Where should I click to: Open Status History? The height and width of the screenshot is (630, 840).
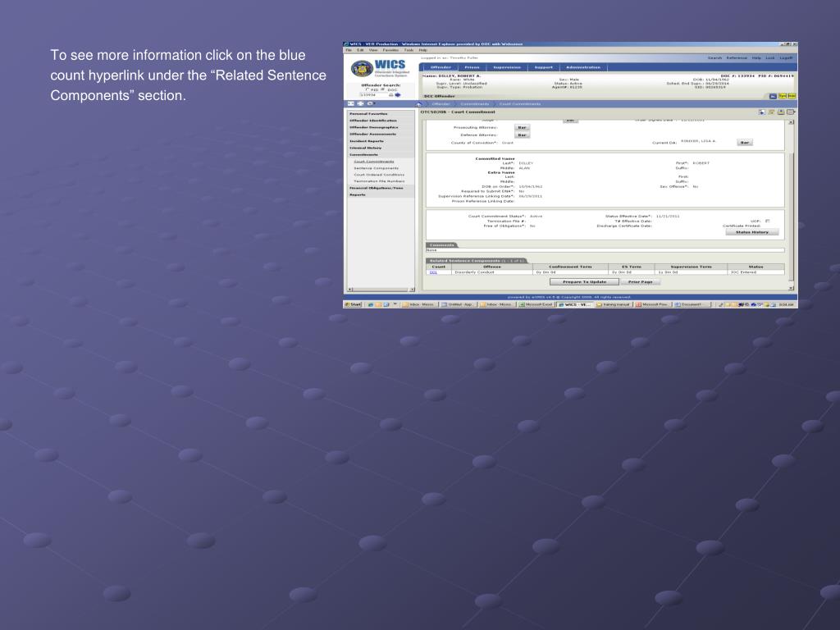[x=751, y=232]
